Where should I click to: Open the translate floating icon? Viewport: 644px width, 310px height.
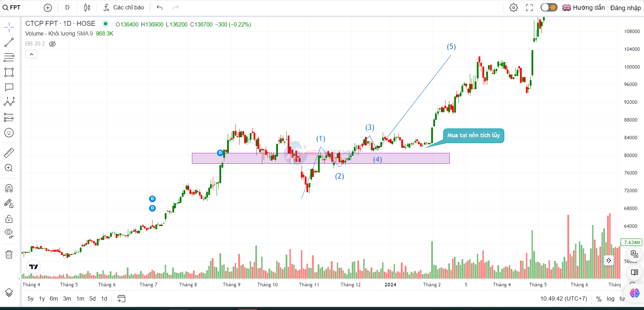click(x=634, y=254)
